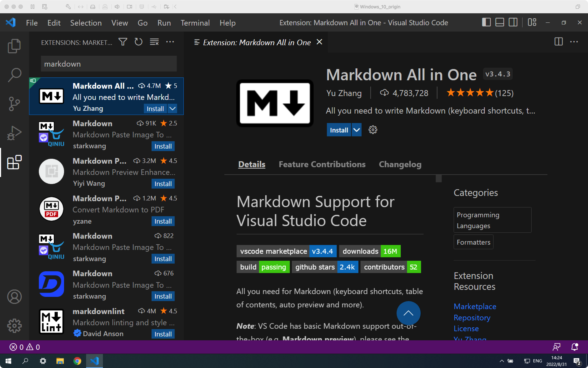The image size is (588, 368).
Task: Toggle the primary side bar
Action: pyautogui.click(x=486, y=22)
